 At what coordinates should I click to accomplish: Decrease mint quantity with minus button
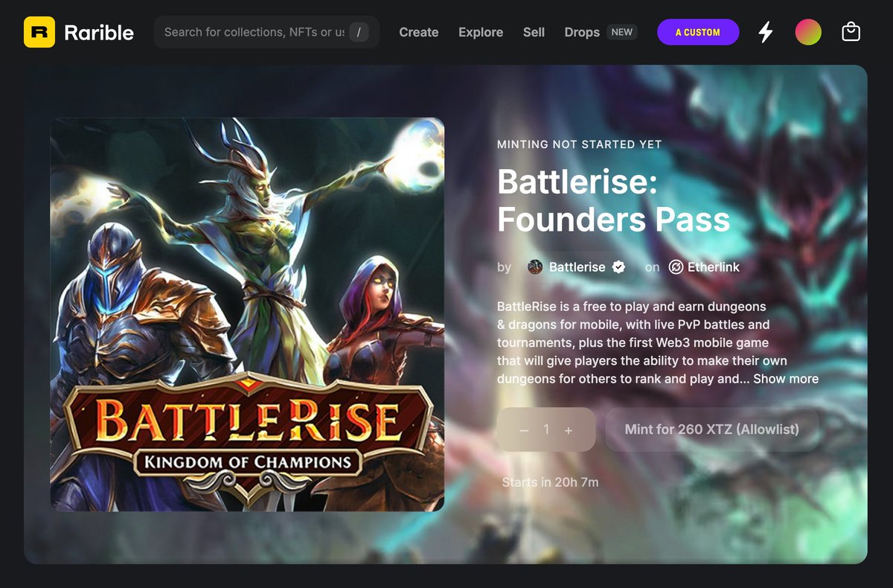[524, 430]
